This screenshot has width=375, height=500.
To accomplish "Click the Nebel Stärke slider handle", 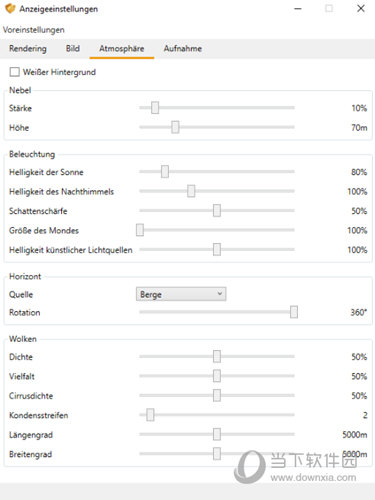I will [x=155, y=108].
